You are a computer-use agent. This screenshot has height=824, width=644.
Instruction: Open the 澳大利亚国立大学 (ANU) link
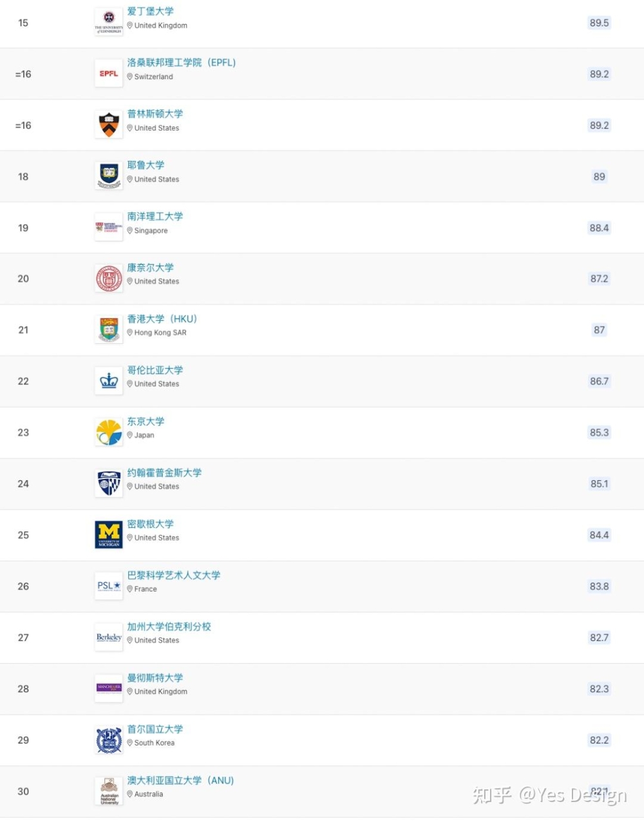[x=180, y=780]
